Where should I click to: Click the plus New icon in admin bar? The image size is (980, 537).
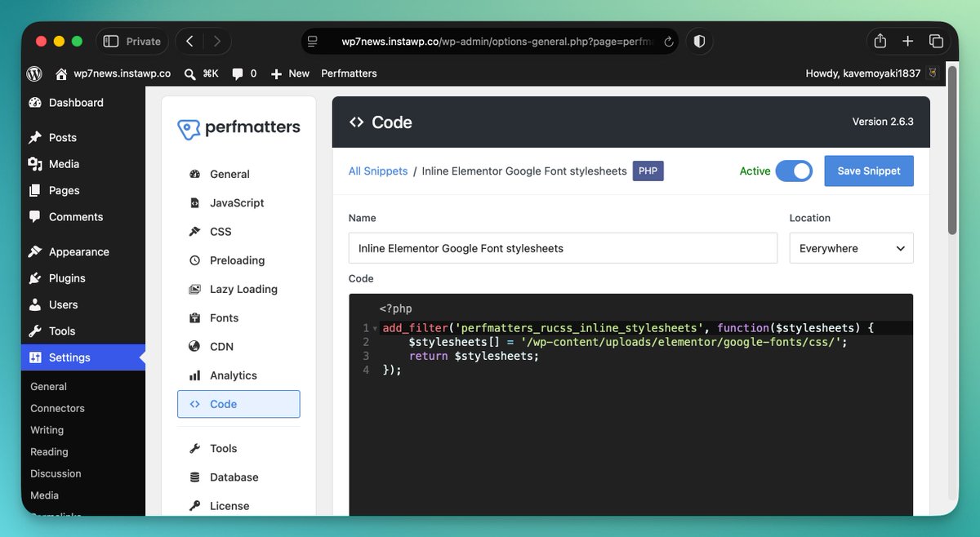coord(276,73)
